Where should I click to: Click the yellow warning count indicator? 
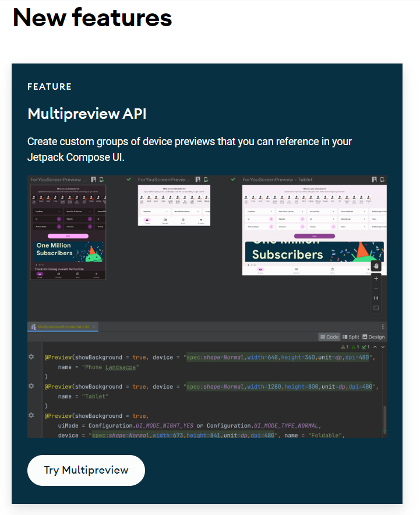pos(345,347)
